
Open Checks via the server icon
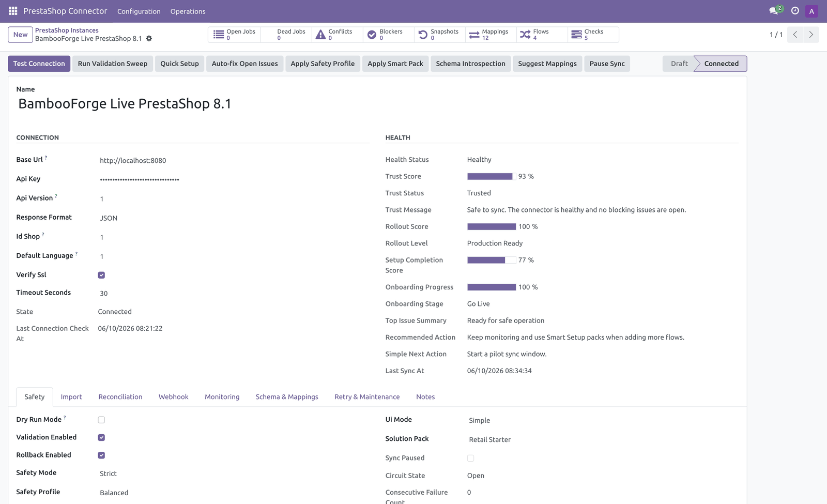[x=576, y=35]
